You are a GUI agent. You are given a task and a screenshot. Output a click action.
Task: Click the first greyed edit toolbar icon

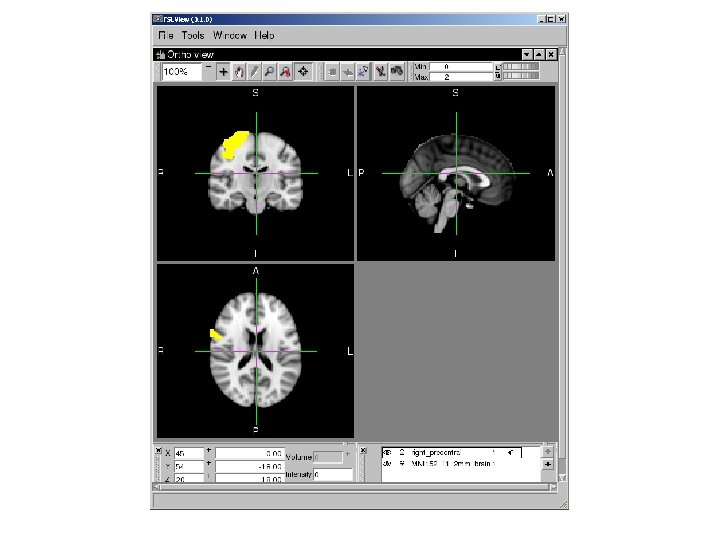click(x=332, y=72)
